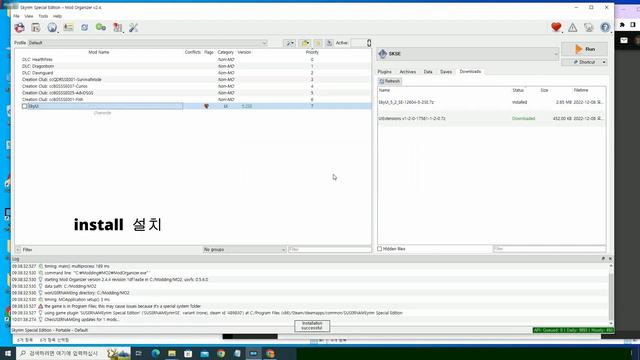Switch to the Archives tab

tap(408, 72)
